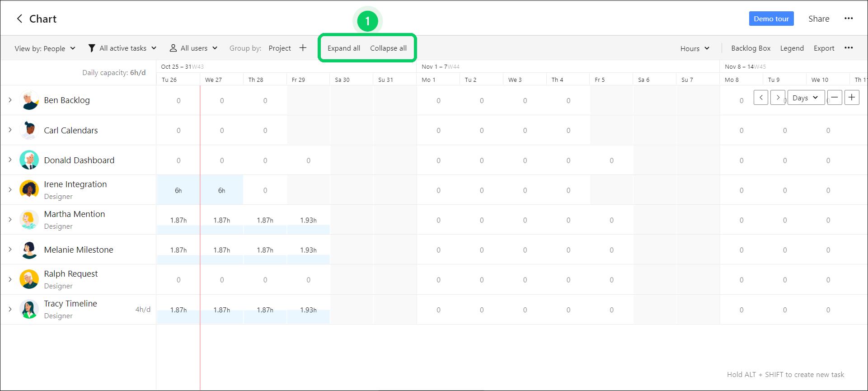Click the user icon beside All users
The width and height of the screenshot is (868, 391).
coord(173,48)
